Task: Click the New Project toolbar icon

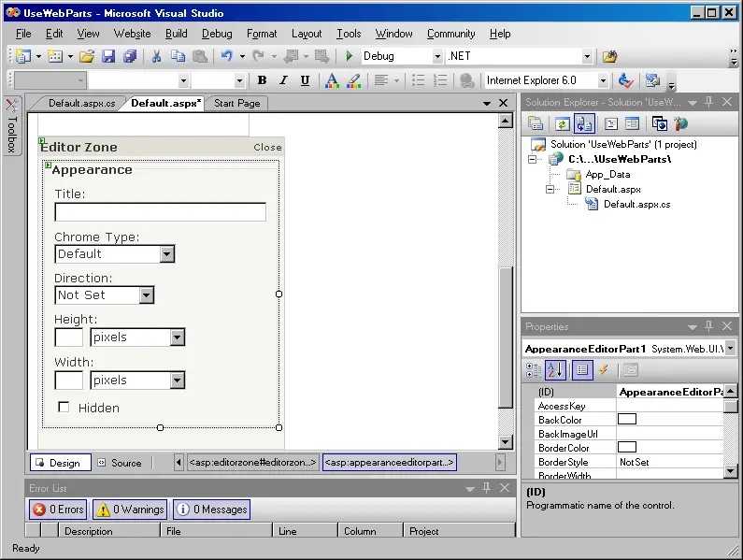Action: pos(22,56)
